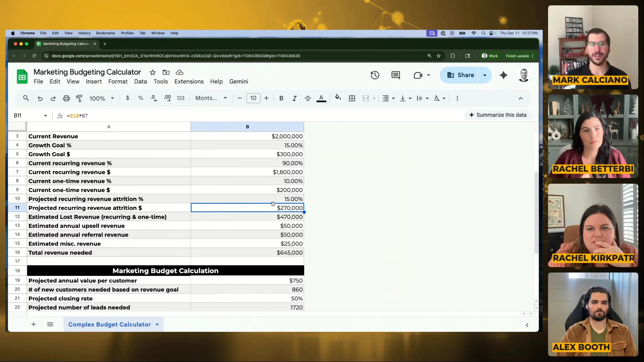Open the Montserrat font dropdown

211,98
